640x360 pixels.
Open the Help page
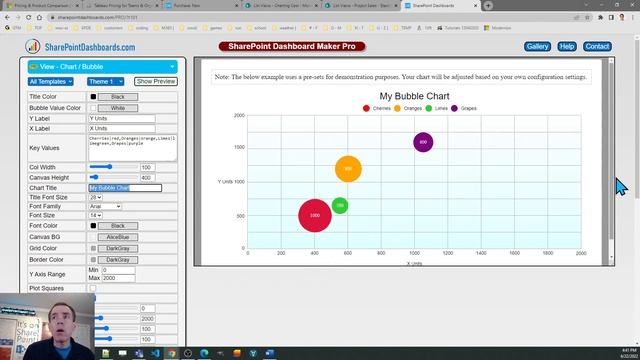(x=567, y=47)
